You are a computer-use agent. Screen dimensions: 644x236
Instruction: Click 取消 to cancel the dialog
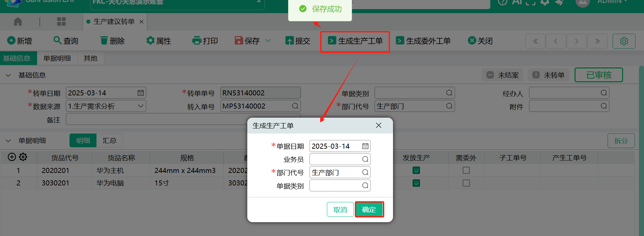coord(340,210)
